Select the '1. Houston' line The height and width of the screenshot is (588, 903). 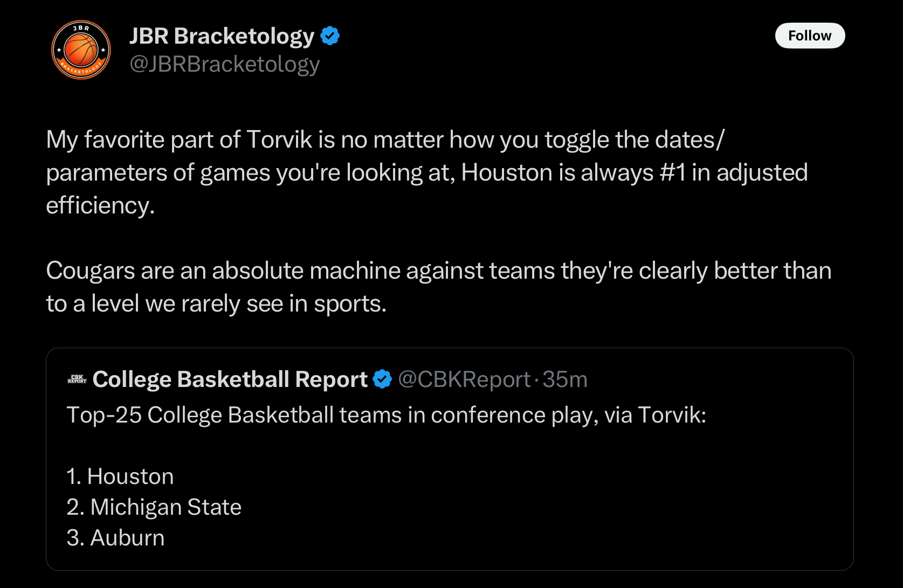(120, 476)
